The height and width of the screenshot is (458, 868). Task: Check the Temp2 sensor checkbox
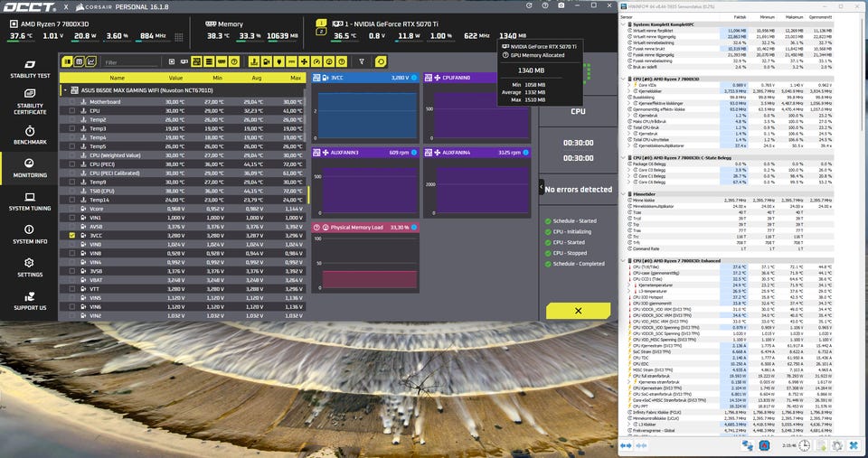coord(72,119)
